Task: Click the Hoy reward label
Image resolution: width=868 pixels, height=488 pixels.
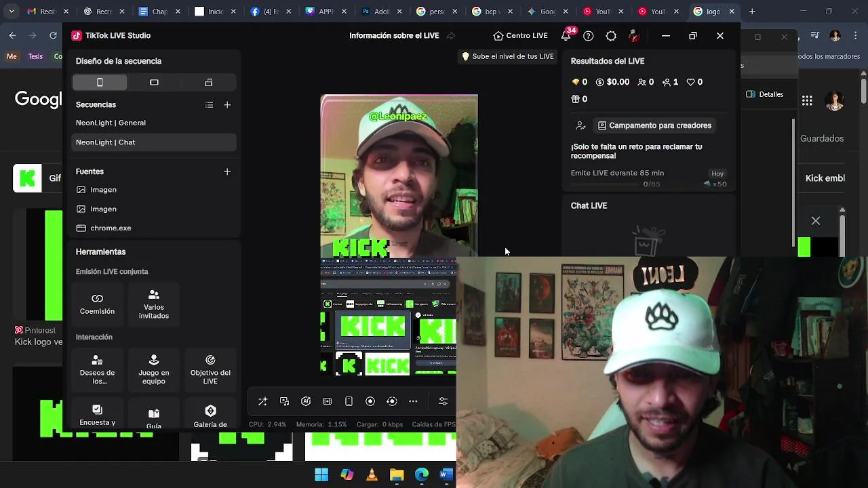Action: (717, 174)
